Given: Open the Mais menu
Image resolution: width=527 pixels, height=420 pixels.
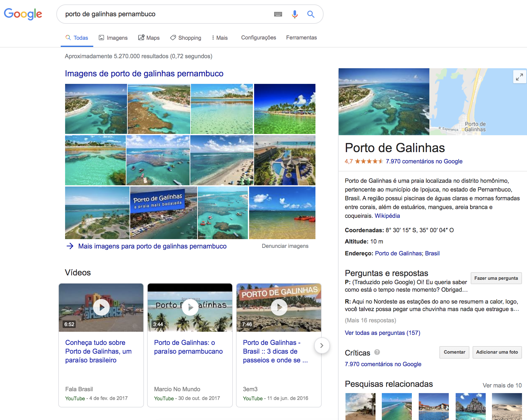Looking at the screenshot, I should click(x=220, y=38).
